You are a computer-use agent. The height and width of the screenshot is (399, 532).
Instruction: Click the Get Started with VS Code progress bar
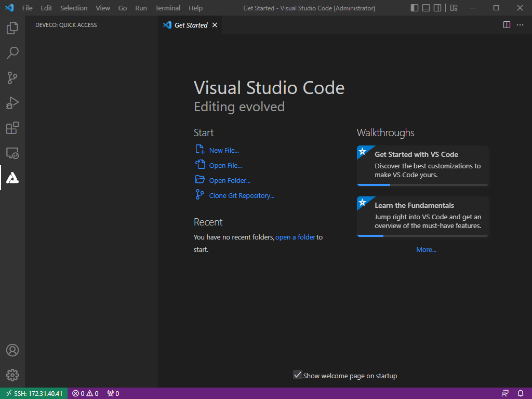click(x=422, y=185)
